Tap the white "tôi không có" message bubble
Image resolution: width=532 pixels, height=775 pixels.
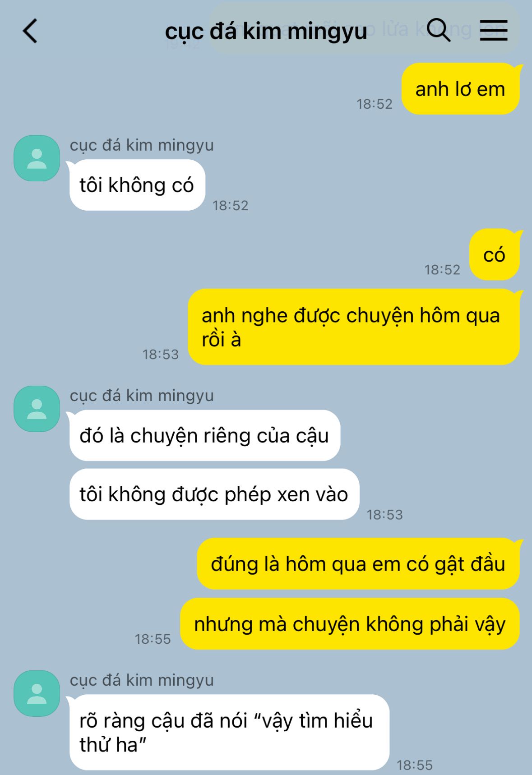(x=136, y=185)
